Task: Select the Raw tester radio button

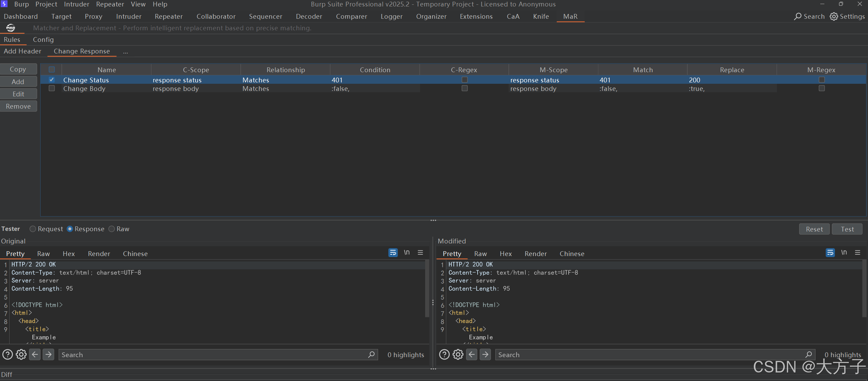Action: point(111,229)
